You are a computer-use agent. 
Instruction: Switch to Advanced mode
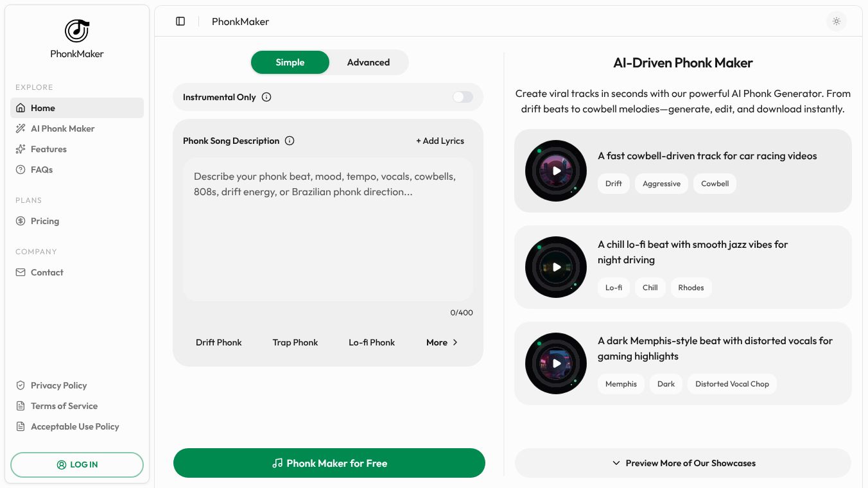coord(369,62)
